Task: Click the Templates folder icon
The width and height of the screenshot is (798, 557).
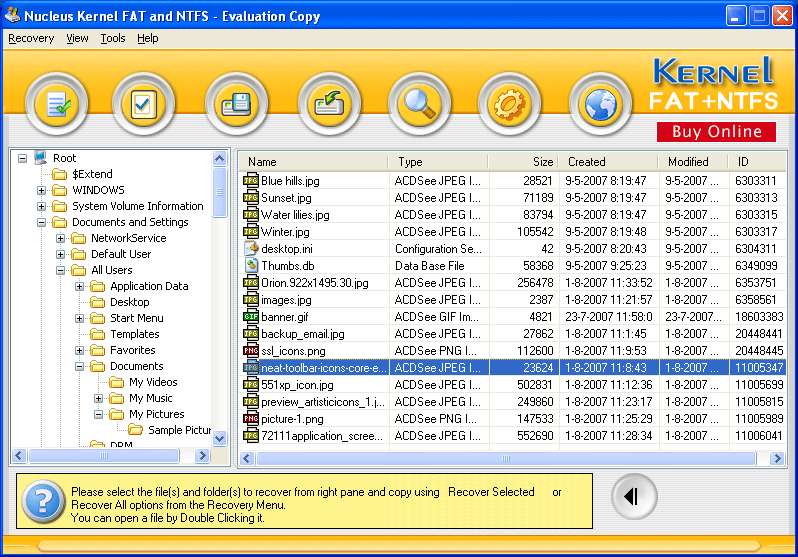Action: (x=97, y=334)
